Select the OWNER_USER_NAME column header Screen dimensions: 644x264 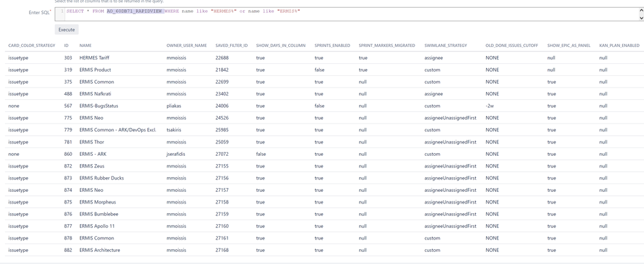186,46
